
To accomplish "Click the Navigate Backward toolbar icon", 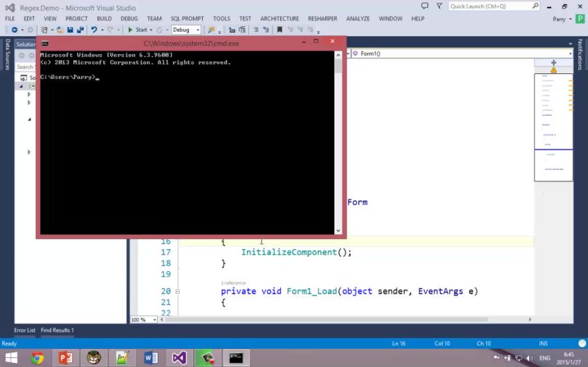I will pos(15,30).
